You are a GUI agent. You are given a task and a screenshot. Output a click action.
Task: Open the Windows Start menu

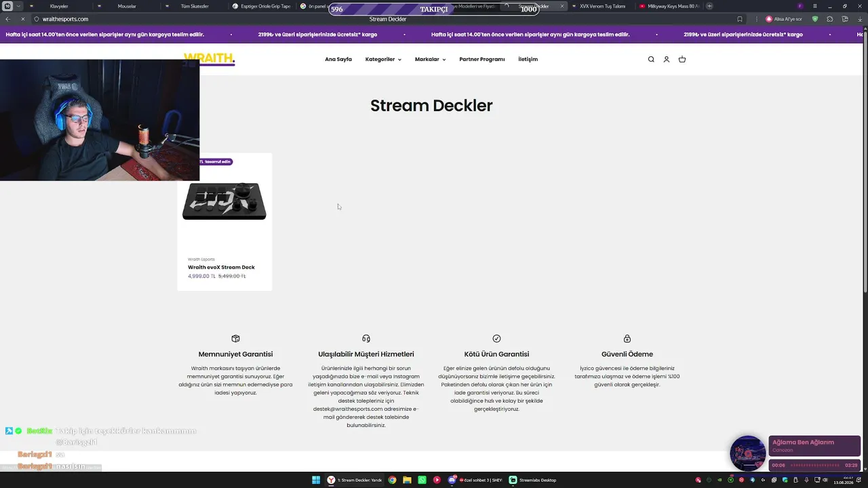(316, 480)
